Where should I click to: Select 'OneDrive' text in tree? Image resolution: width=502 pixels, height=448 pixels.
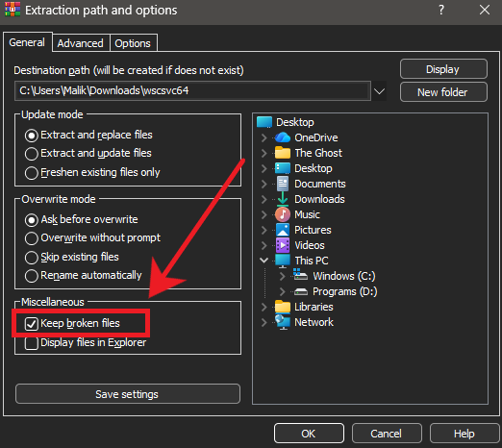(316, 137)
